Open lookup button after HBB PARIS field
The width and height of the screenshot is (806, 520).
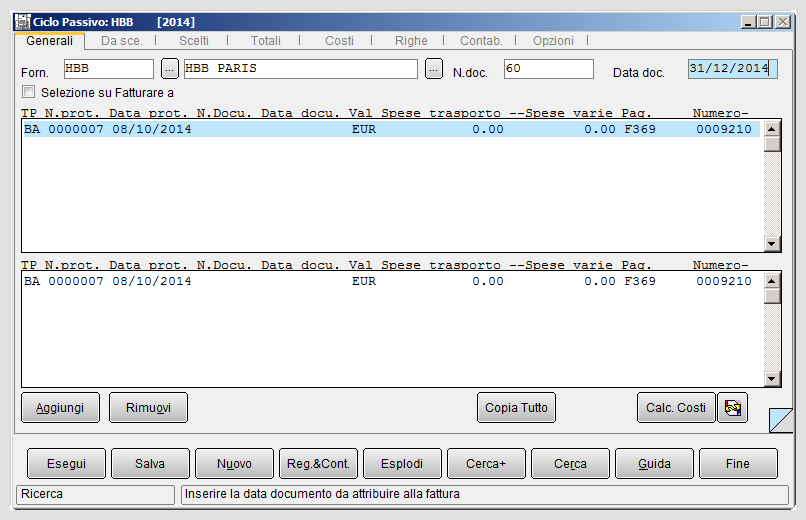click(x=434, y=69)
